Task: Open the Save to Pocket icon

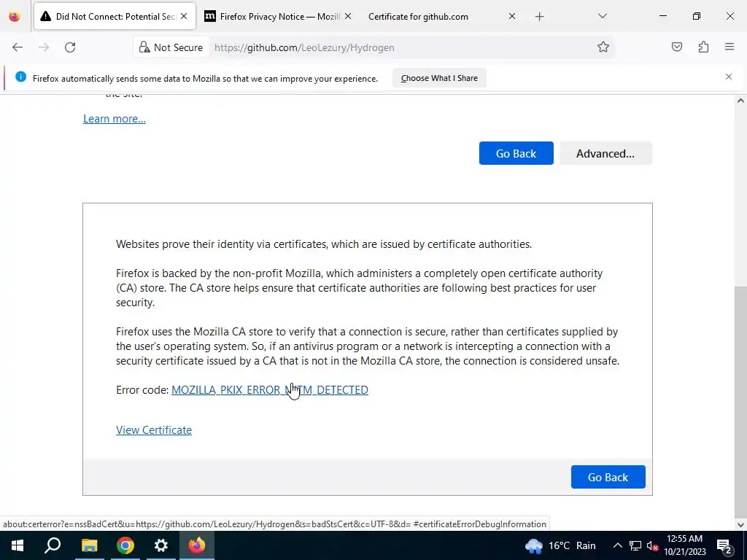Action: click(676, 47)
